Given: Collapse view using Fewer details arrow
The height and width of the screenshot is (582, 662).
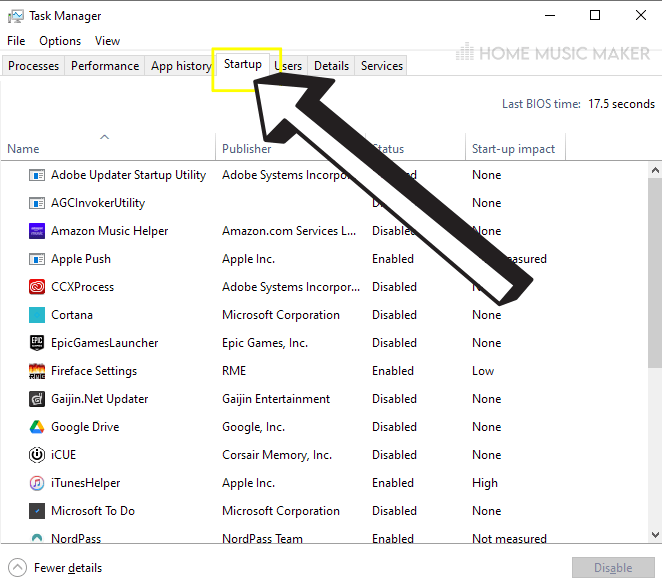Looking at the screenshot, I should (17, 568).
